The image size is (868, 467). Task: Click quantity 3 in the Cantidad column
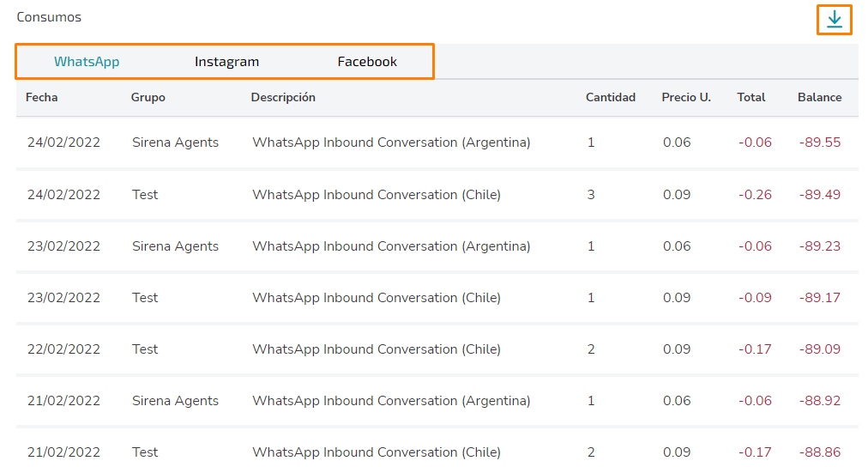pyautogui.click(x=591, y=195)
